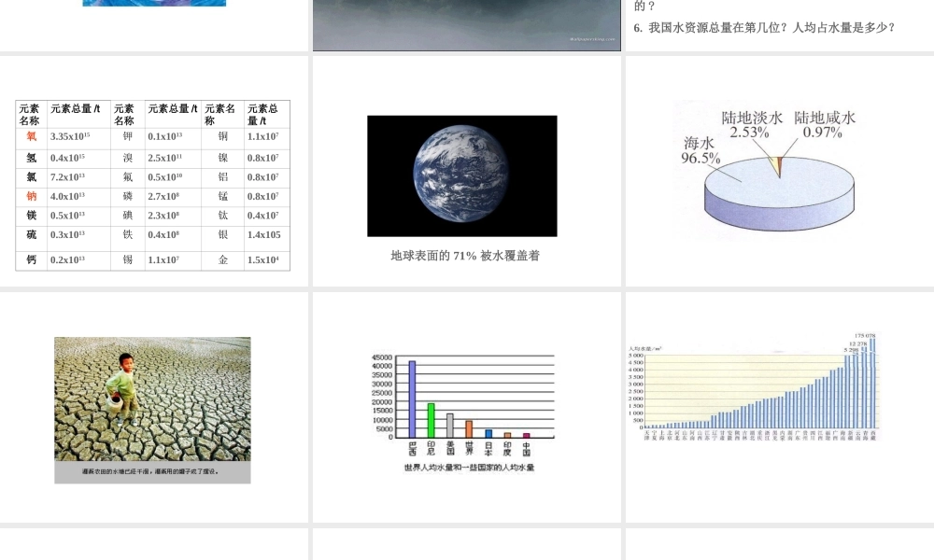934x560 pixels.
Task: Click the bar chart title 世界人均水量和一些国家的人均水量
Action: [470, 468]
